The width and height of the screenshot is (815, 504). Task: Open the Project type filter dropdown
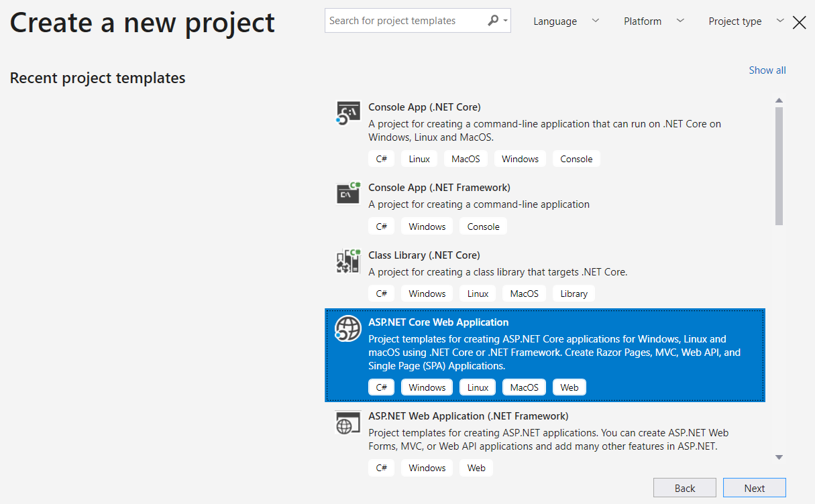click(x=745, y=21)
